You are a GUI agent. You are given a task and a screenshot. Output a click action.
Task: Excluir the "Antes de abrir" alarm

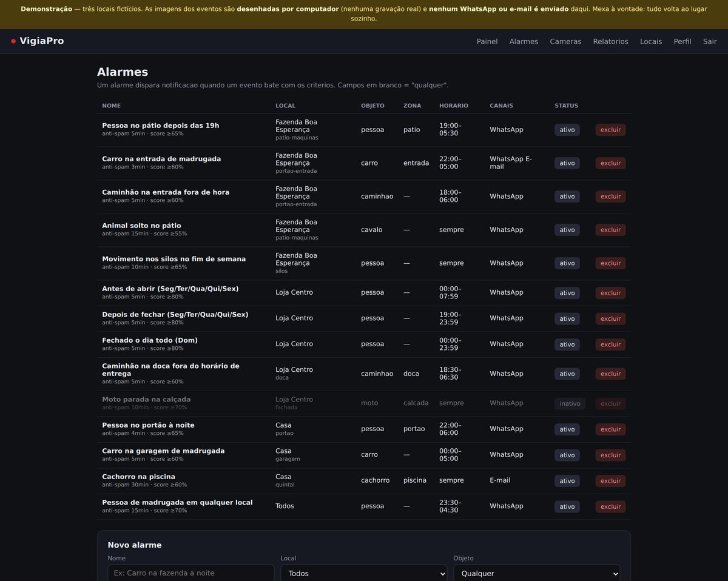click(x=610, y=293)
